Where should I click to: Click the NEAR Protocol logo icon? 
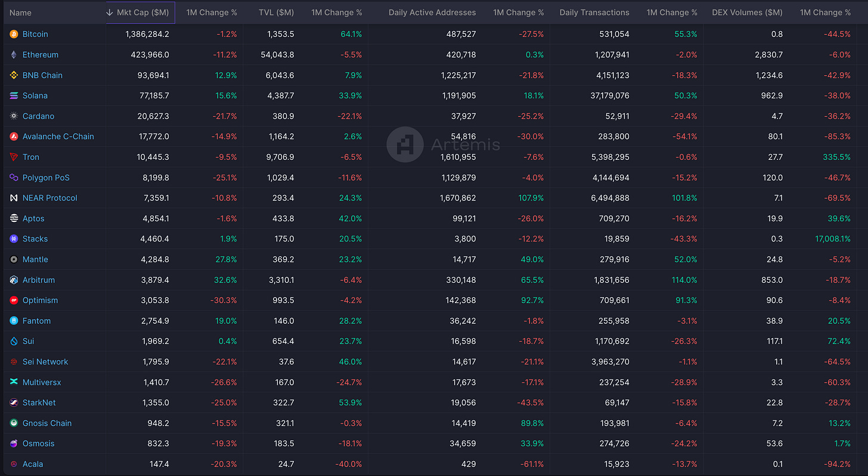click(14, 198)
